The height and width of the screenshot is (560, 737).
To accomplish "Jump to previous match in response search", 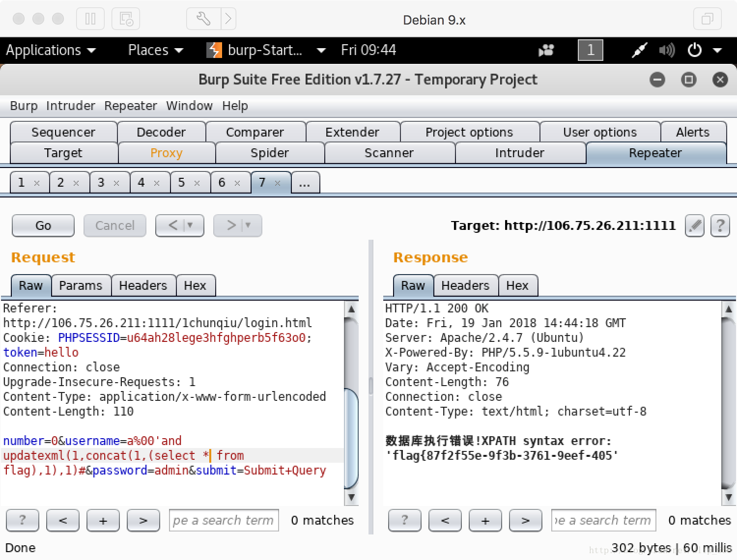I will [445, 520].
